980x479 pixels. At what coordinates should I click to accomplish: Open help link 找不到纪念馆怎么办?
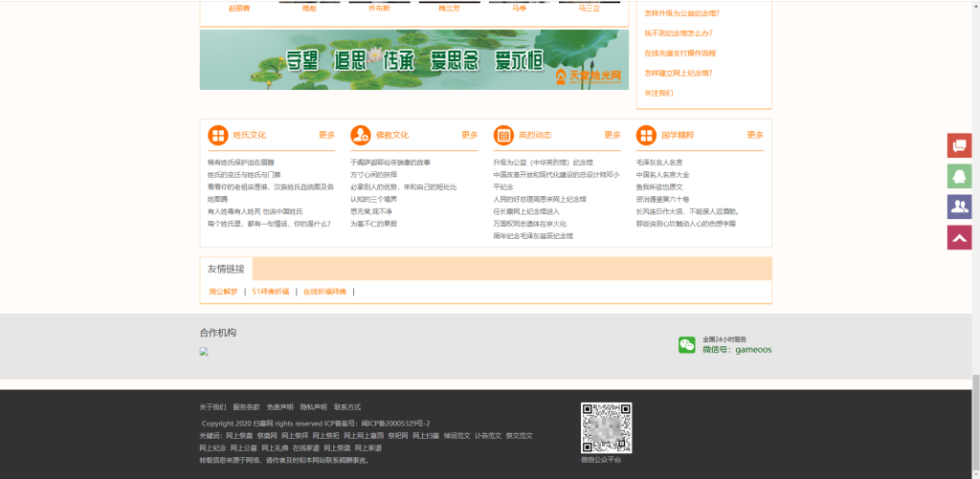pos(679,33)
